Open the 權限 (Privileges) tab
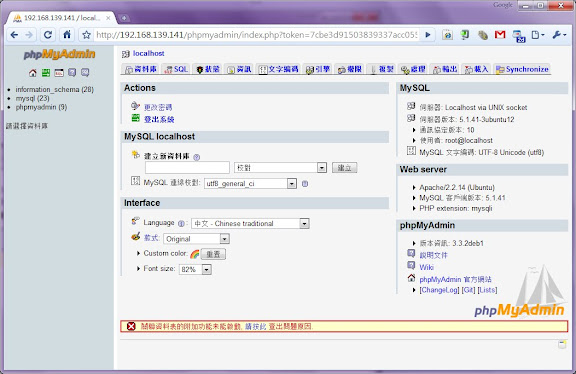Screen dimensions: 576x374 pyautogui.click(x=350, y=69)
